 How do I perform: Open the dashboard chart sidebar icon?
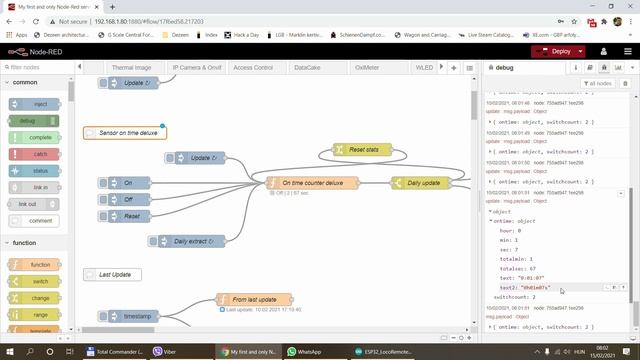coord(618,68)
